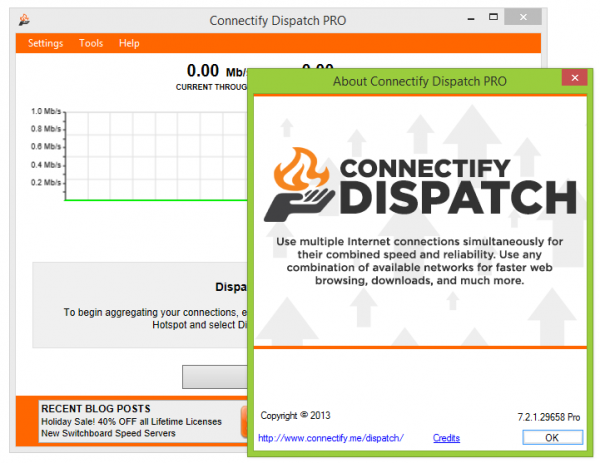Screen dimensions: 600x463
Task: Click the throughput graph area
Action: 156,156
